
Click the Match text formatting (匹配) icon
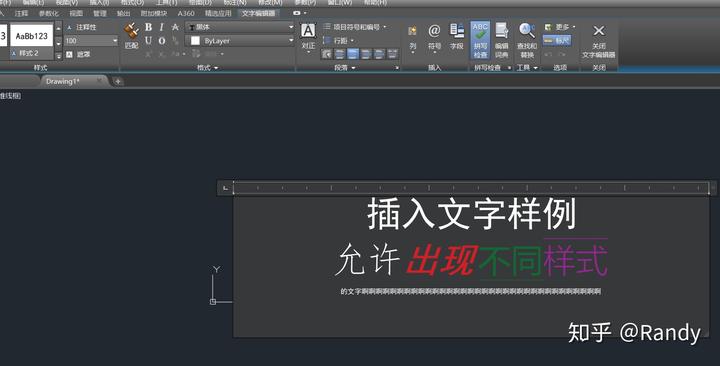coord(131,35)
